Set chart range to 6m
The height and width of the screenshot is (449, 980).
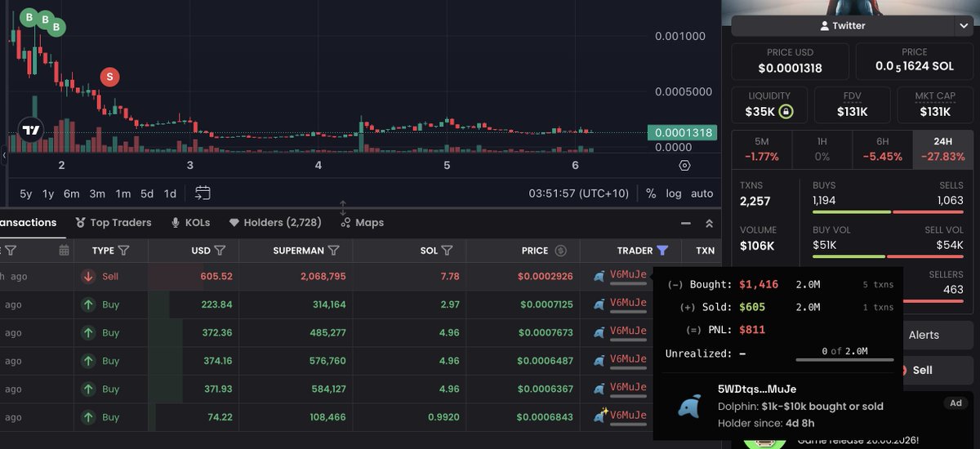pos(72,193)
